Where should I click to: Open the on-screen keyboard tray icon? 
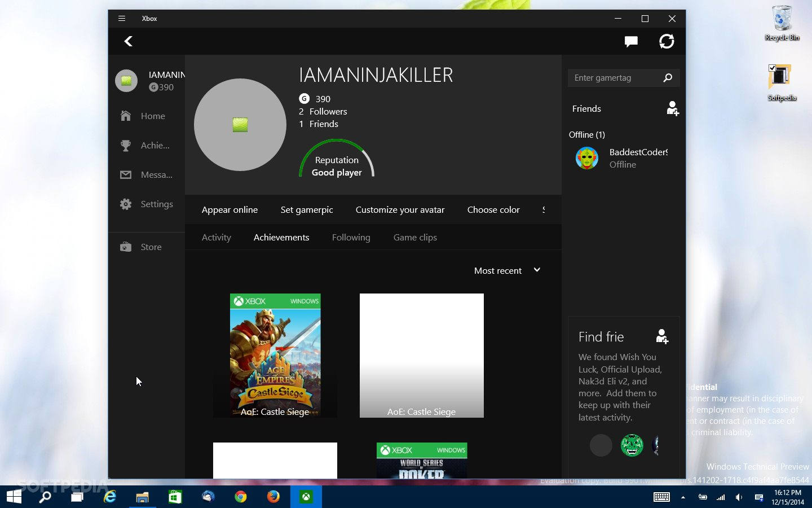tap(661, 497)
